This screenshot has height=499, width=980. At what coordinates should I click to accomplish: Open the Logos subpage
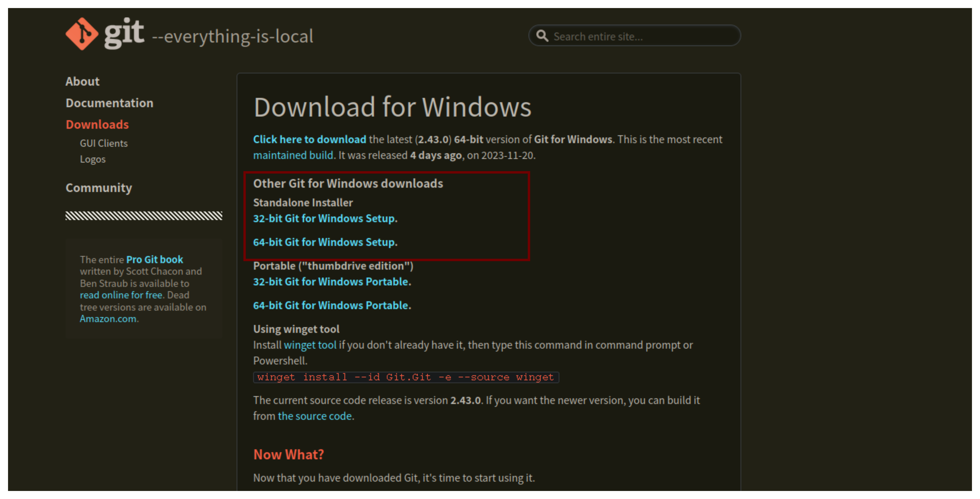point(93,159)
